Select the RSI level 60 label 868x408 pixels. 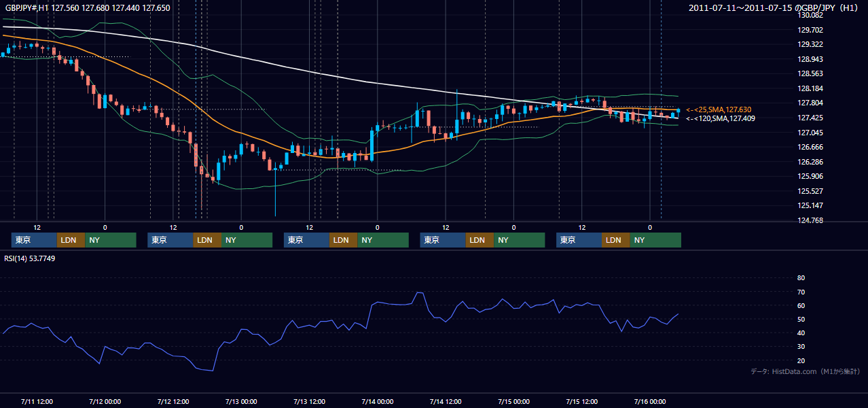click(x=801, y=305)
